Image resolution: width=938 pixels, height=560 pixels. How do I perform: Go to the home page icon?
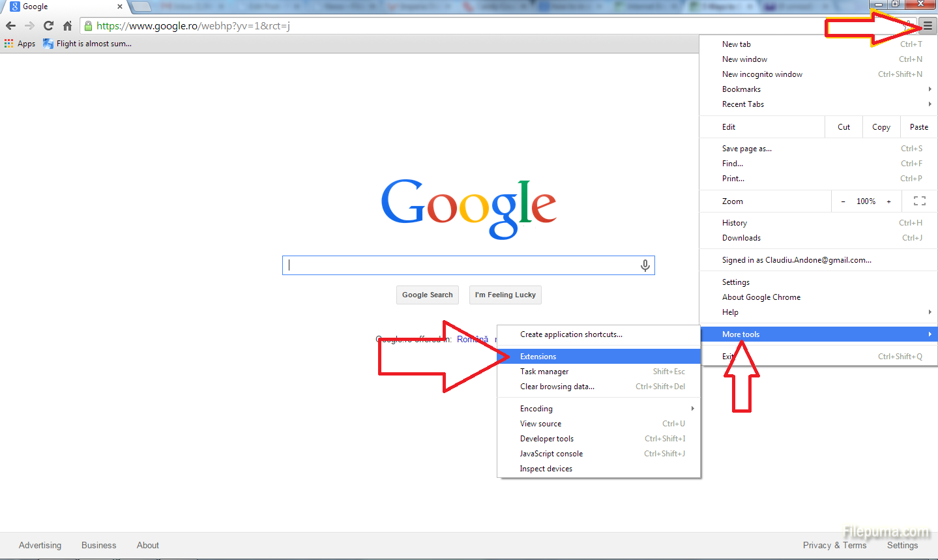coord(67,26)
